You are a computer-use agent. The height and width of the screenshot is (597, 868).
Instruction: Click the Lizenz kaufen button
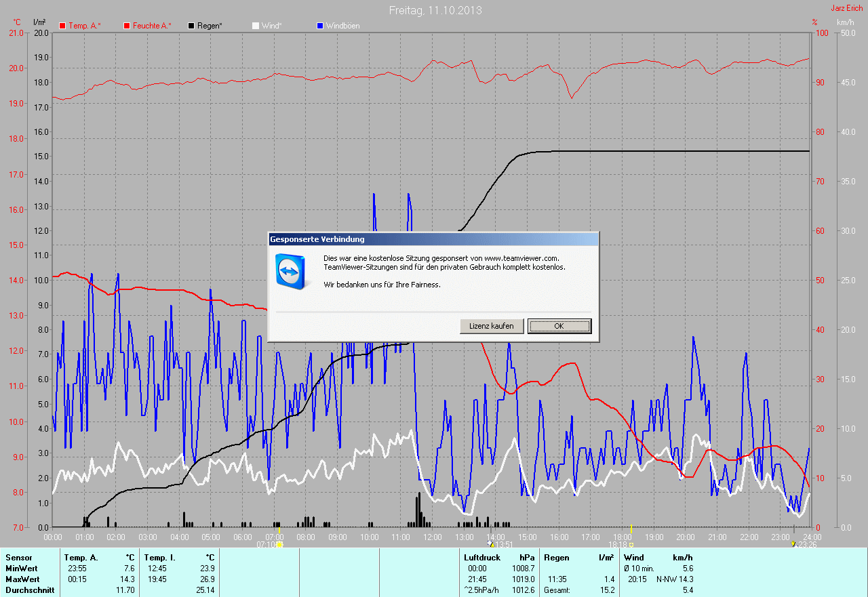492,326
